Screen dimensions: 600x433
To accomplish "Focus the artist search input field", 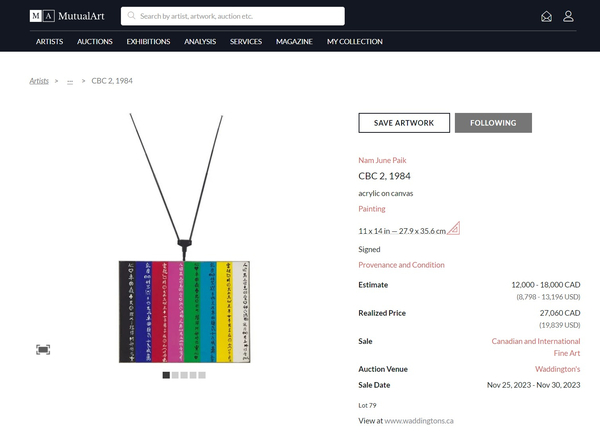I will (x=240, y=16).
